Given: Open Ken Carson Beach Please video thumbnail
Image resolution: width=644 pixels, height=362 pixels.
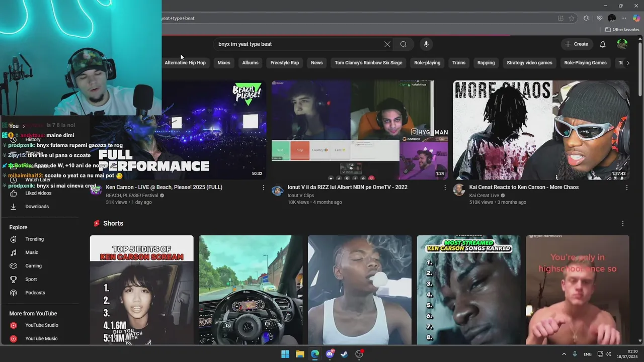Looking at the screenshot, I should (x=214, y=130).
